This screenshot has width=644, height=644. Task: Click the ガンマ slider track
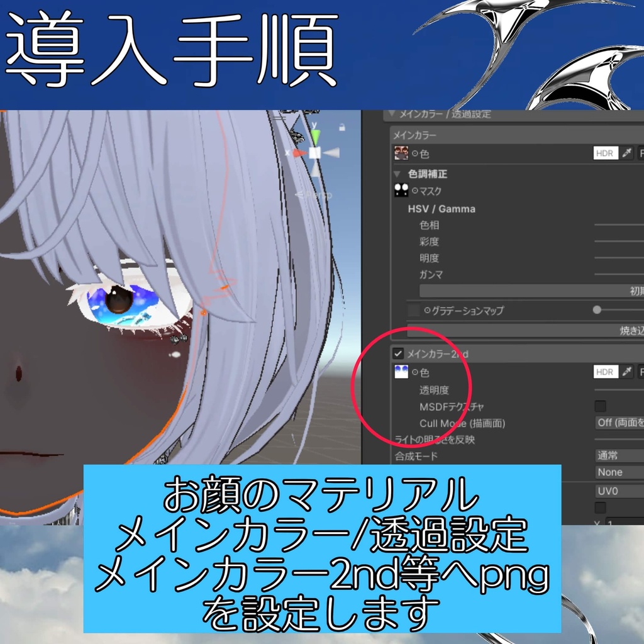tap(619, 274)
